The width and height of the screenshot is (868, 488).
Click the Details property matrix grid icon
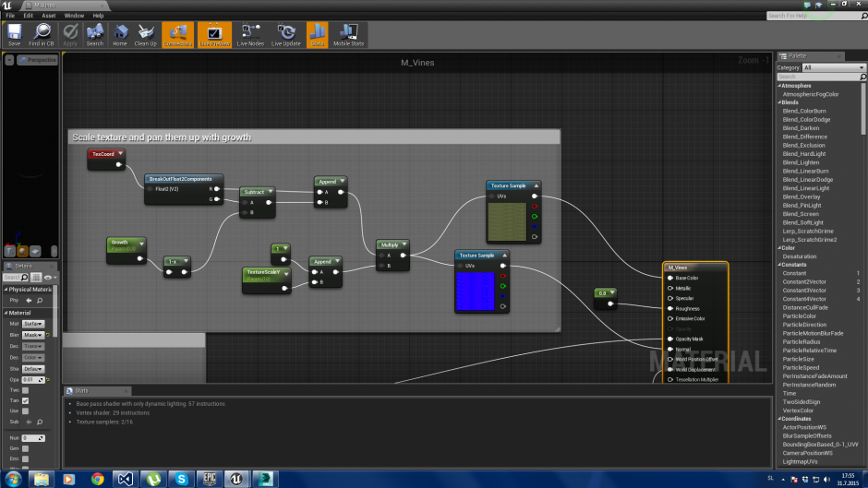coord(36,277)
